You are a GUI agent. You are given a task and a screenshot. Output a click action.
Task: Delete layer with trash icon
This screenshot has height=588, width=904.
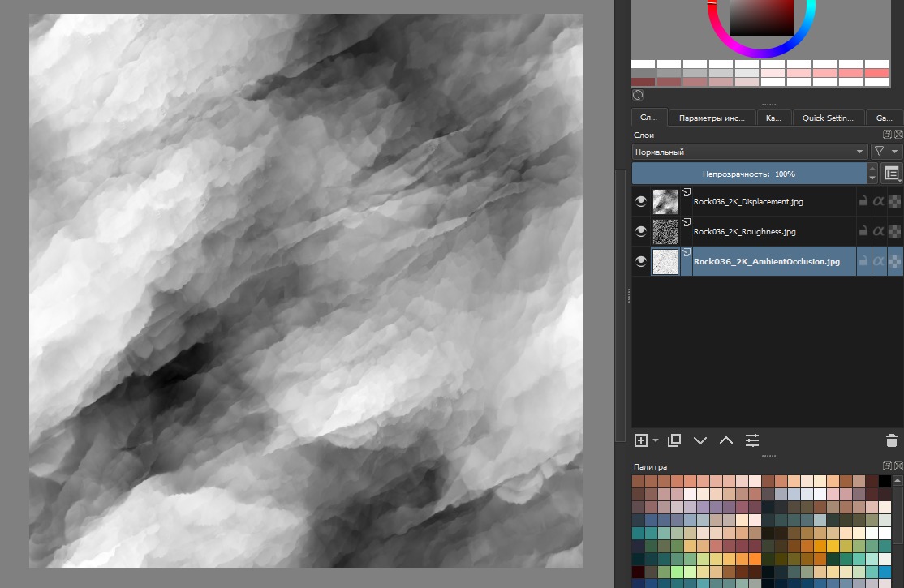click(891, 440)
